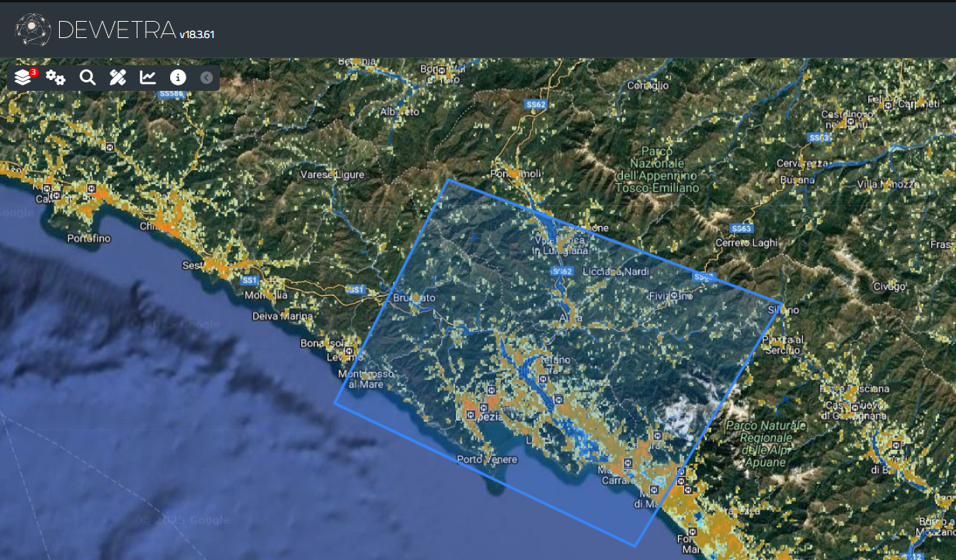The height and width of the screenshot is (560, 956).
Task: Open the line chart analysis icon
Action: tap(148, 77)
